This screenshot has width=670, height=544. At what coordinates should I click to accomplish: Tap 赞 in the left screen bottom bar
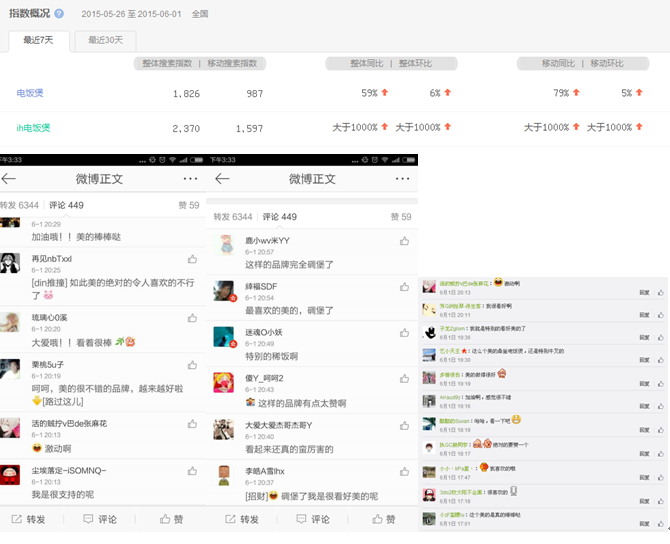coord(172,519)
